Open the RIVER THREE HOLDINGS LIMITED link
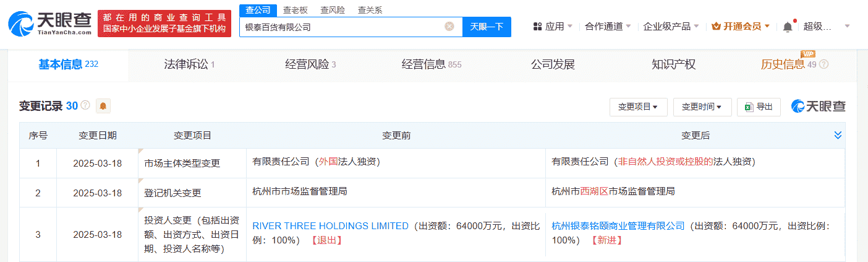The height and width of the screenshot is (262, 868). pos(331,226)
